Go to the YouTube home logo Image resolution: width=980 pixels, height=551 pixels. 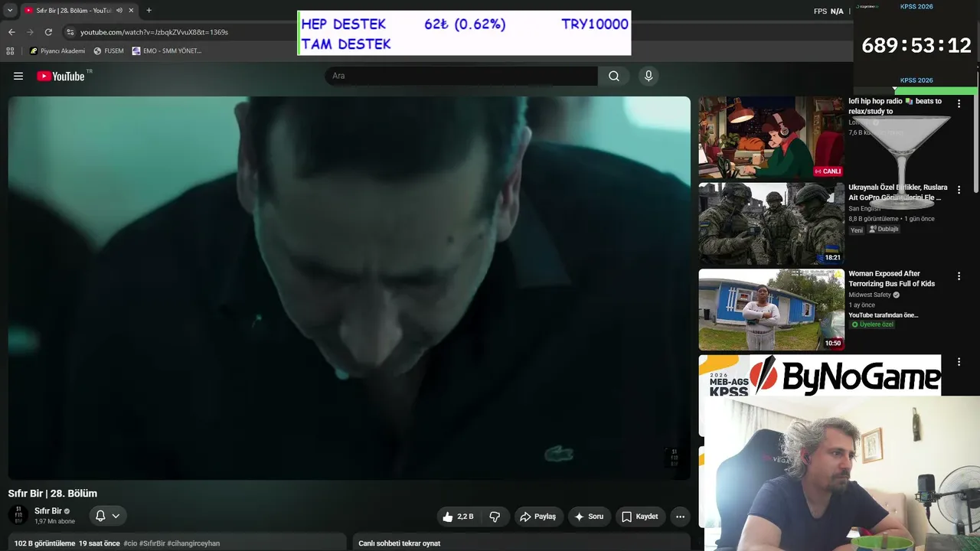(60, 76)
